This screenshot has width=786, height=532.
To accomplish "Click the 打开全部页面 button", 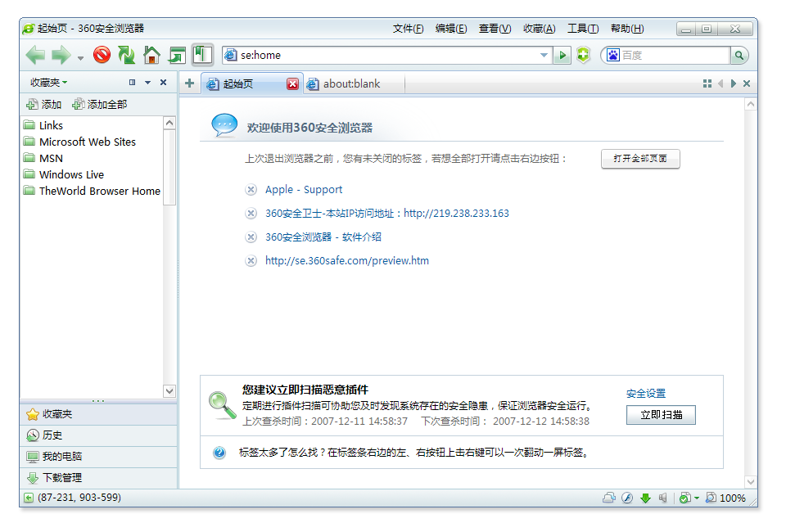I will coord(640,159).
